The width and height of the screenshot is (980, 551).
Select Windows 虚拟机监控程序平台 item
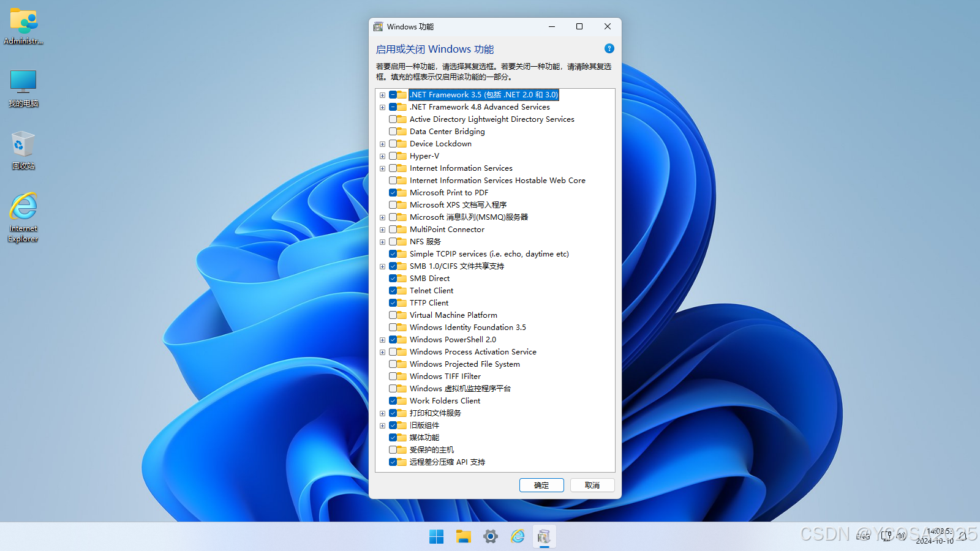[460, 389]
